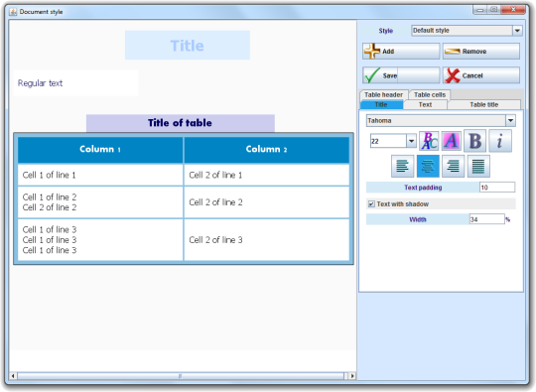Viewport: 536px width, 392px height.
Task: Click the Column 2 header cell
Action: 267,149
